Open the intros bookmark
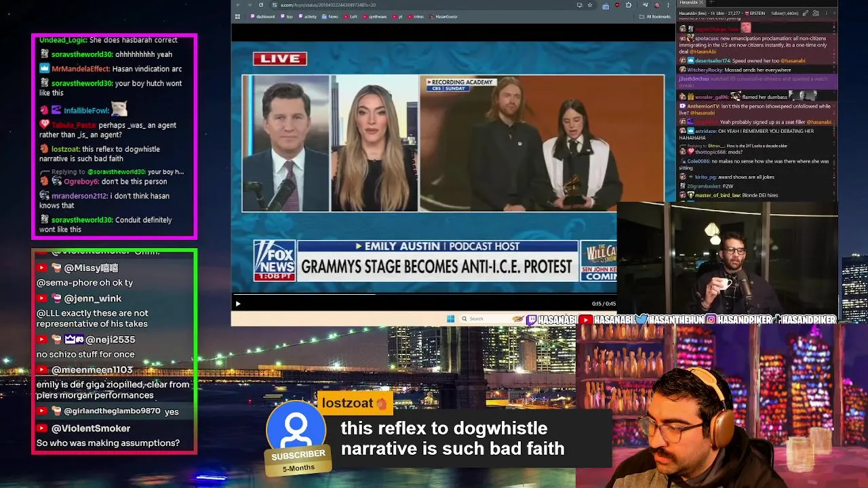This screenshot has height=488, width=868. pyautogui.click(x=416, y=16)
